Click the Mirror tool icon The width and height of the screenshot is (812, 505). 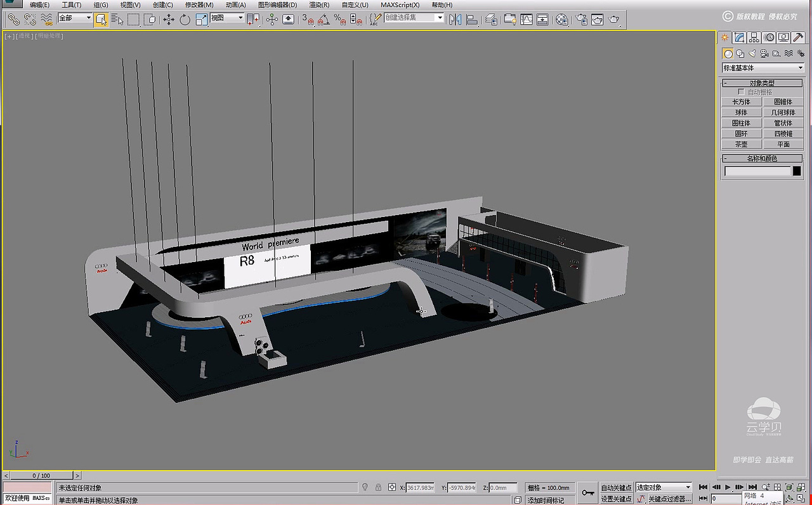(x=455, y=20)
